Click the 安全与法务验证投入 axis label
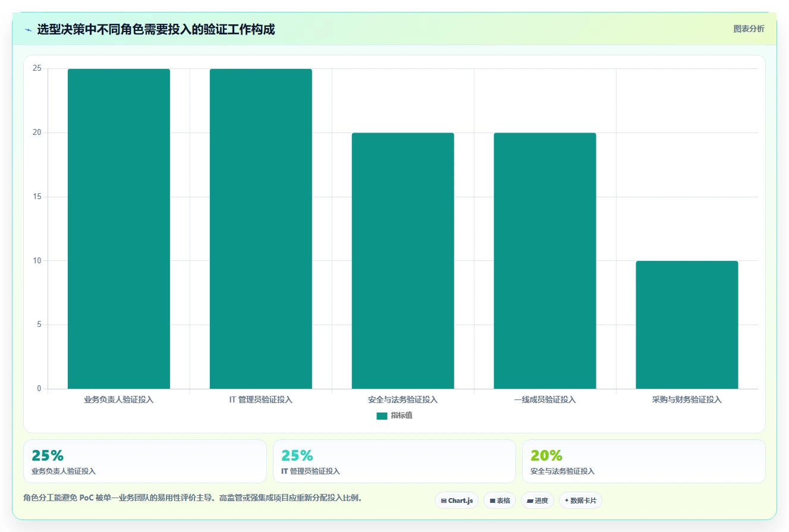The width and height of the screenshot is (789, 532). tap(403, 399)
